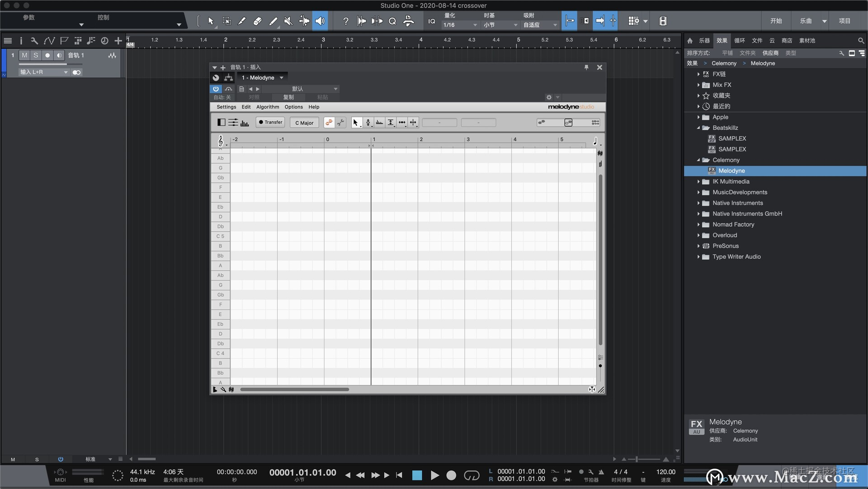
Task: Select the Bend tool in the toolbar
Action: [304, 21]
